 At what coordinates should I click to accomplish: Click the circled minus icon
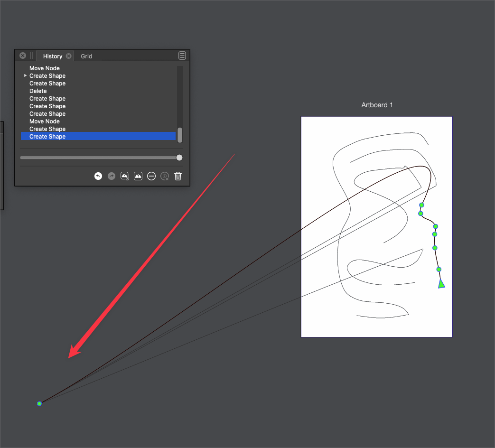click(x=151, y=176)
